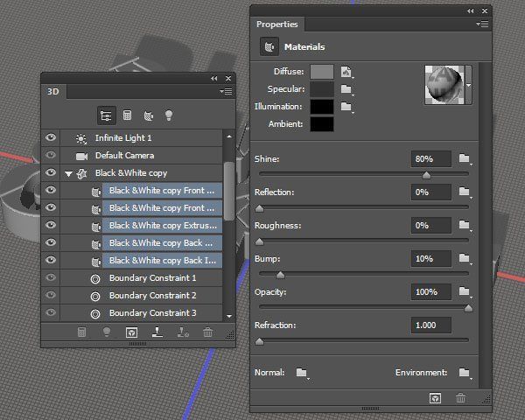Collapse the Properties panel with double arrows
525x420 pixels.
click(471, 11)
